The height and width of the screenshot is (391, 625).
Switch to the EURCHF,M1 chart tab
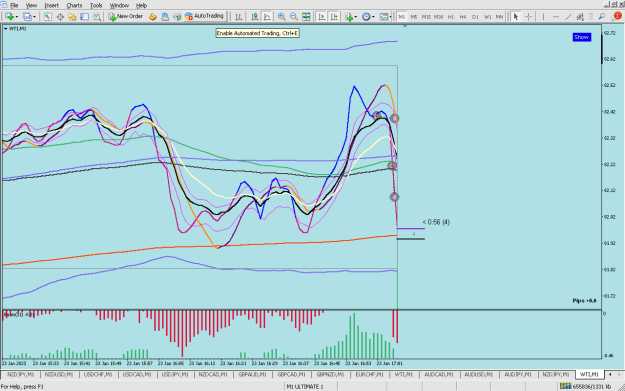pyautogui.click(x=369, y=375)
